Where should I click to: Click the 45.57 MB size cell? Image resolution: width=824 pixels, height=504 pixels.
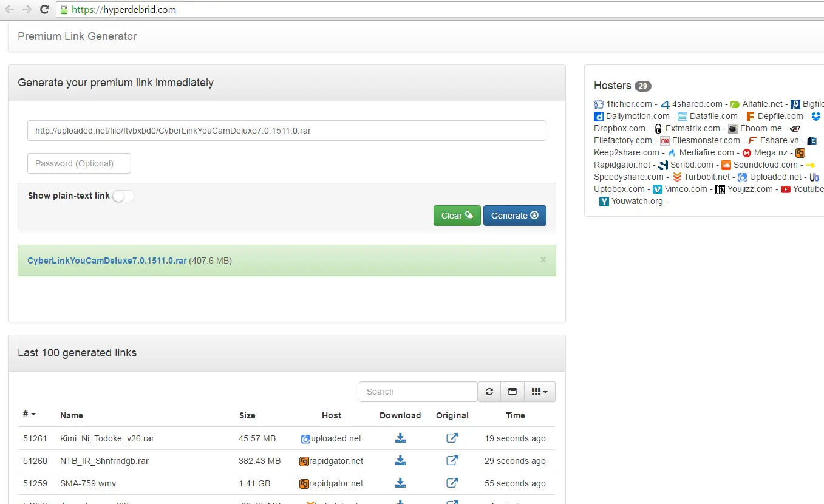coord(257,438)
